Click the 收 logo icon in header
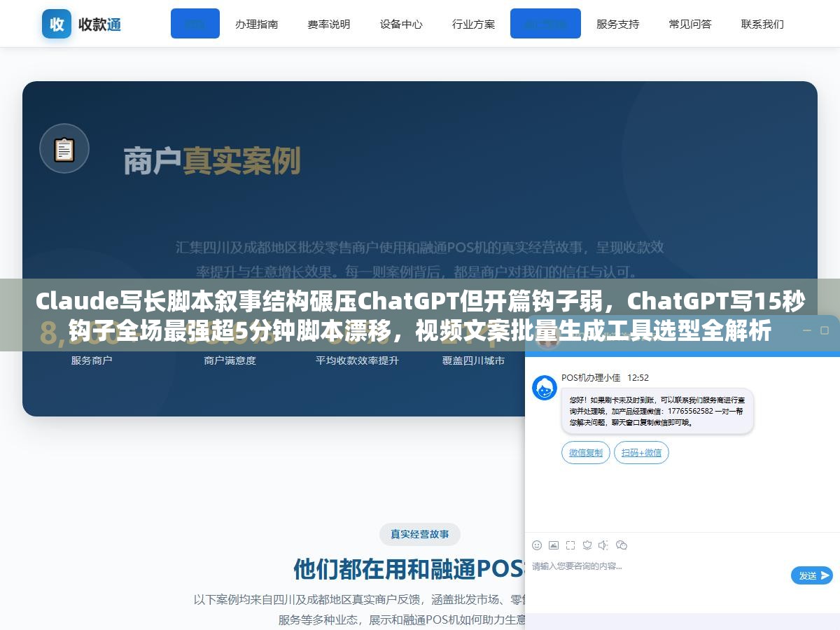The image size is (840, 630). (x=57, y=24)
